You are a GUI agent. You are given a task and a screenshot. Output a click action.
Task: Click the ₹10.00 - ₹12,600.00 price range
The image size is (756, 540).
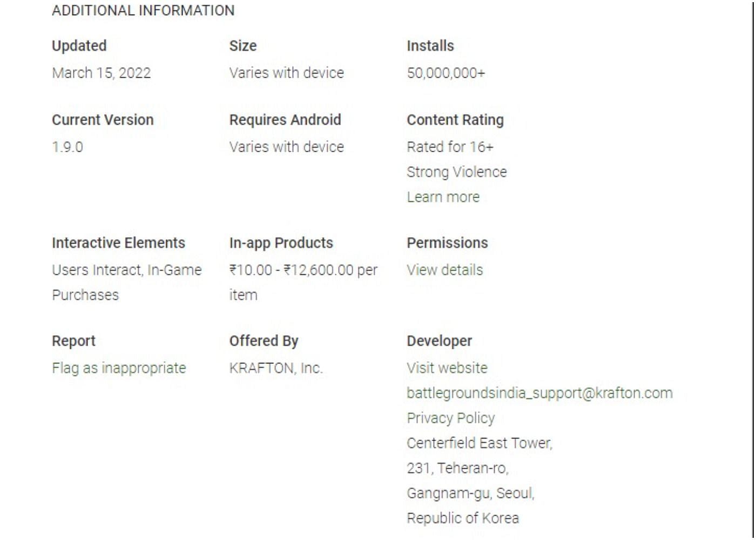(303, 270)
